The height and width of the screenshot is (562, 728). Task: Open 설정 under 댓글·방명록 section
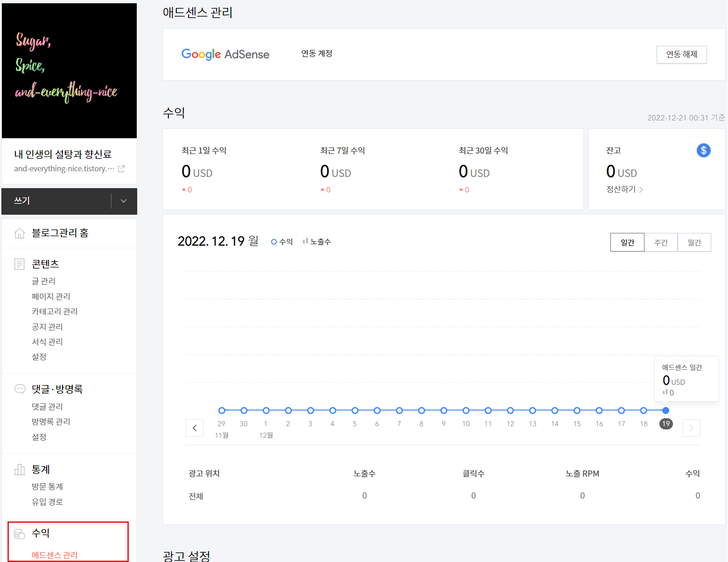(x=39, y=437)
